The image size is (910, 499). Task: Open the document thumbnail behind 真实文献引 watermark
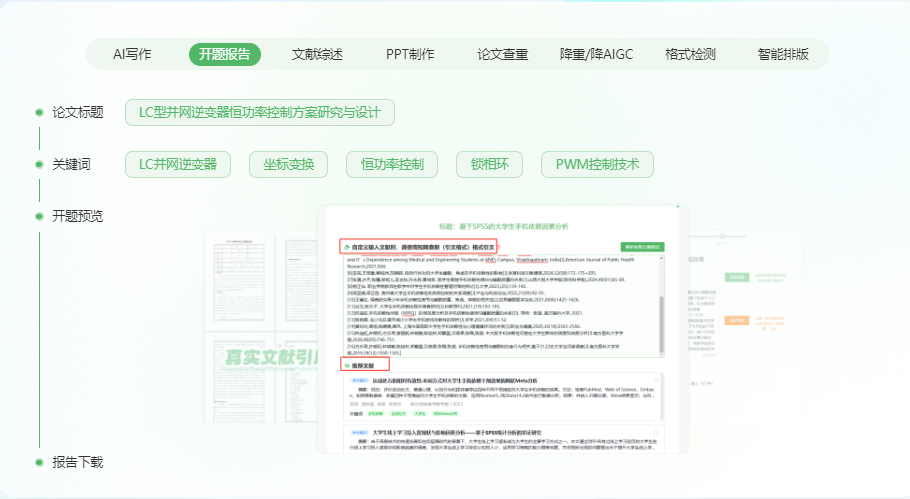coord(260,320)
